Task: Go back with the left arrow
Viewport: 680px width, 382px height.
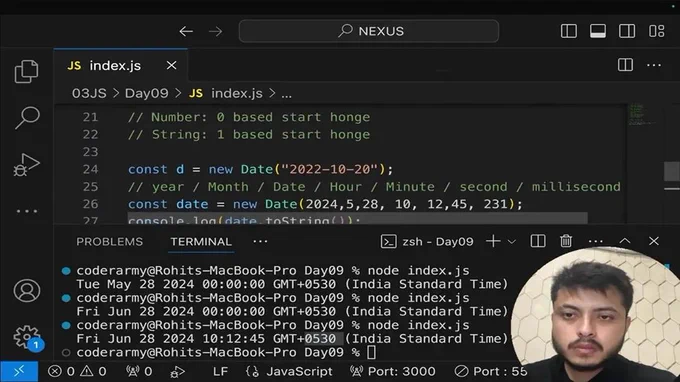Action: (186, 31)
